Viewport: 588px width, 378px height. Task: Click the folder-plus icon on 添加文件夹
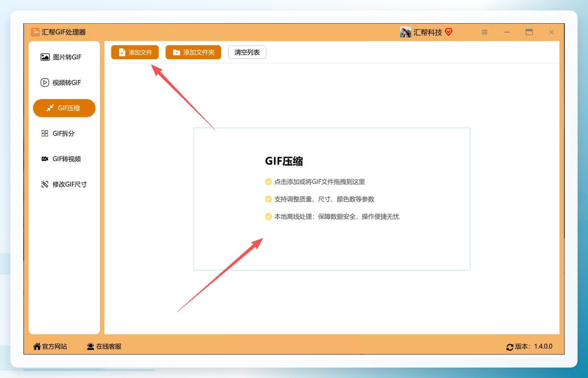[x=177, y=52]
